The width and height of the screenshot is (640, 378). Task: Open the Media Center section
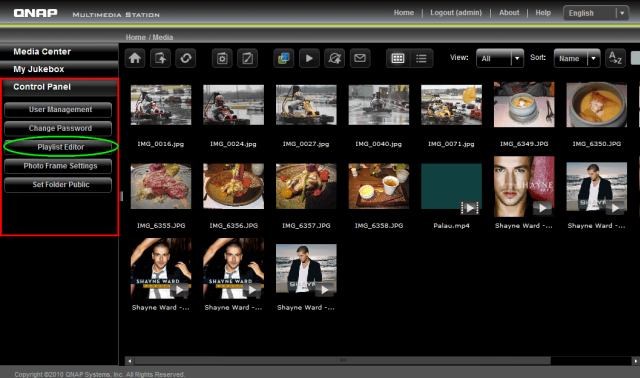point(59,52)
